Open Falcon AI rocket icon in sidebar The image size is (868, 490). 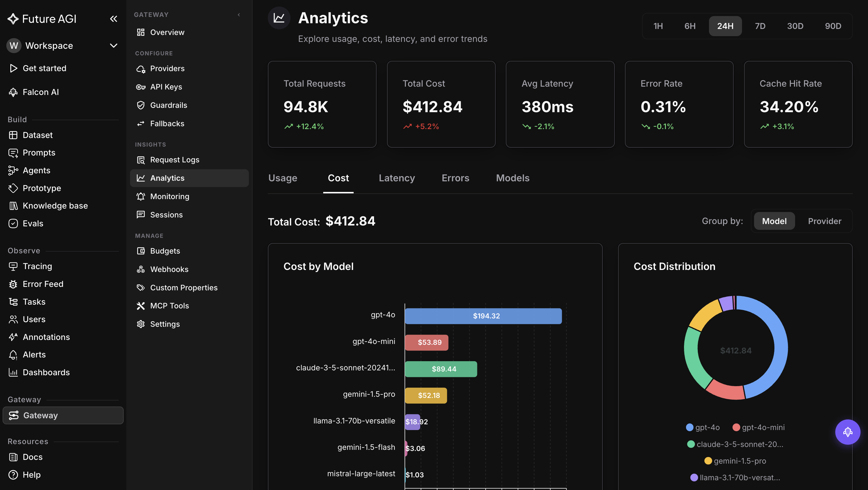point(13,92)
